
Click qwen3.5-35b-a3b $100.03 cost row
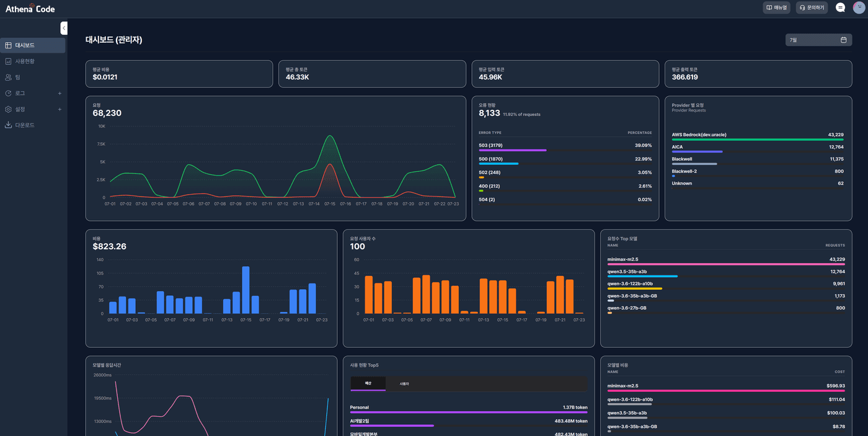pyautogui.click(x=726, y=415)
